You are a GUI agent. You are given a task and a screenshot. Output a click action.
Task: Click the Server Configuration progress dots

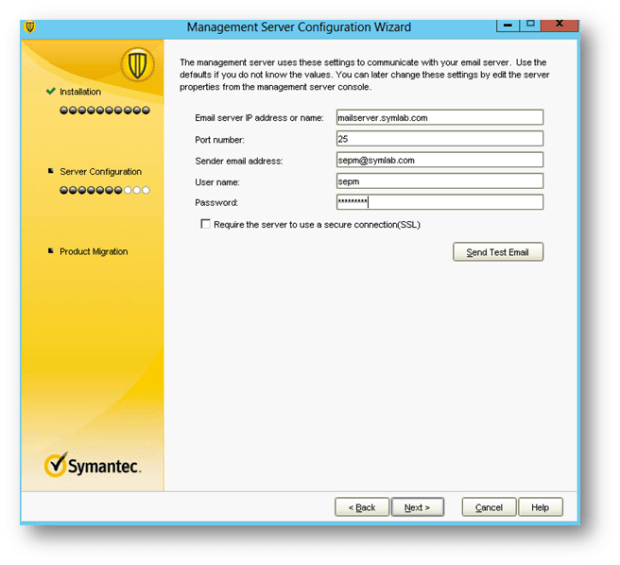coord(105,189)
